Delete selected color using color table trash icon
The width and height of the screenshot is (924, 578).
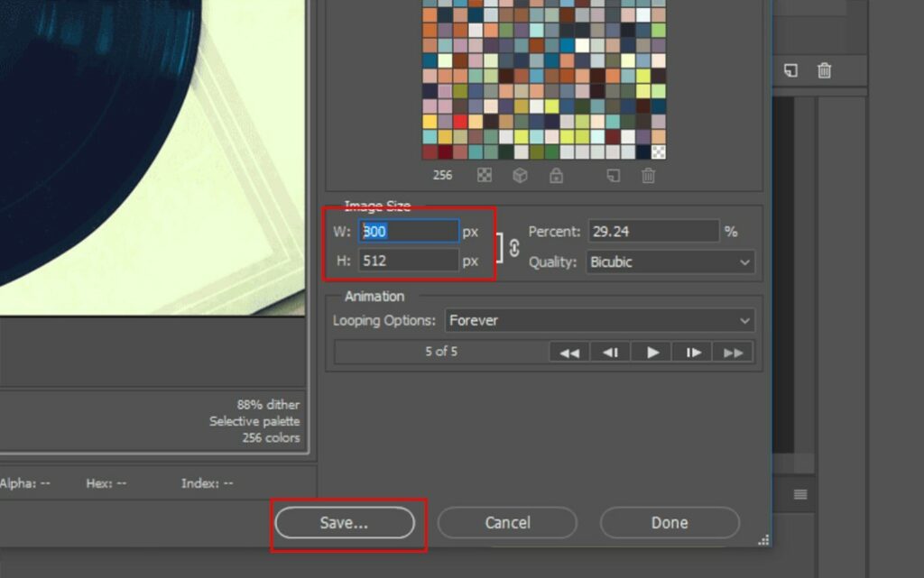(648, 176)
